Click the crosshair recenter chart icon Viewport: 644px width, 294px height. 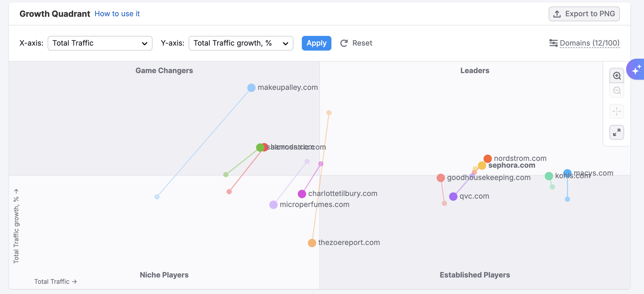617,111
